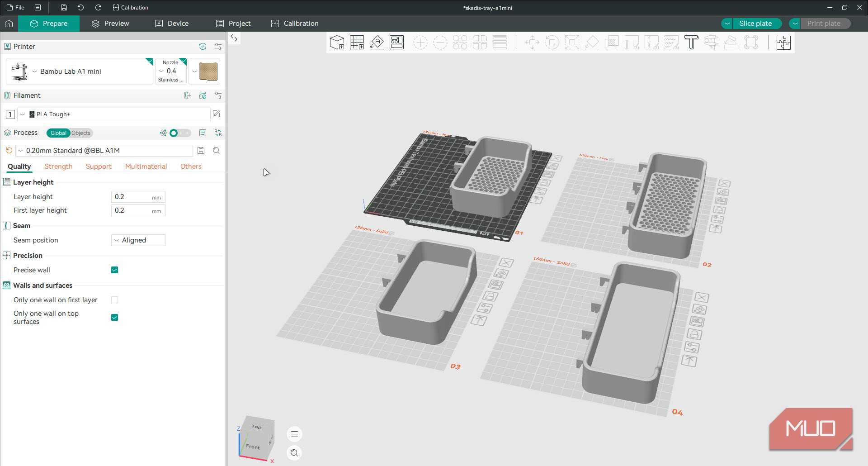Click the Save project icon in title bar
This screenshot has height=466, width=868.
pyautogui.click(x=64, y=8)
